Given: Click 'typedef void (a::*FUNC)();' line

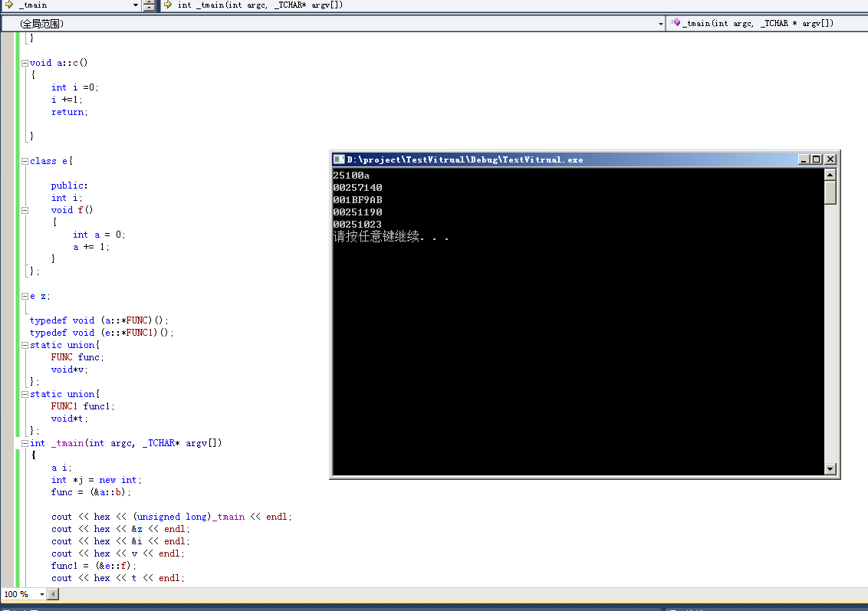Looking at the screenshot, I should [x=99, y=320].
